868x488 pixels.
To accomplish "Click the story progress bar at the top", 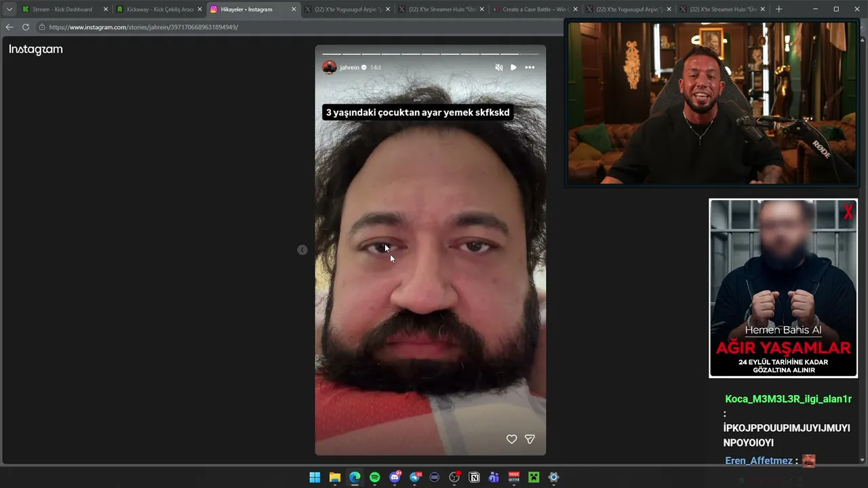I will coord(430,54).
